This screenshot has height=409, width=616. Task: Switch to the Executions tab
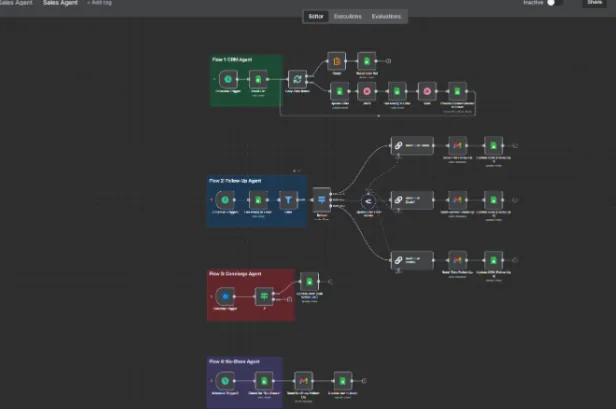tap(348, 17)
